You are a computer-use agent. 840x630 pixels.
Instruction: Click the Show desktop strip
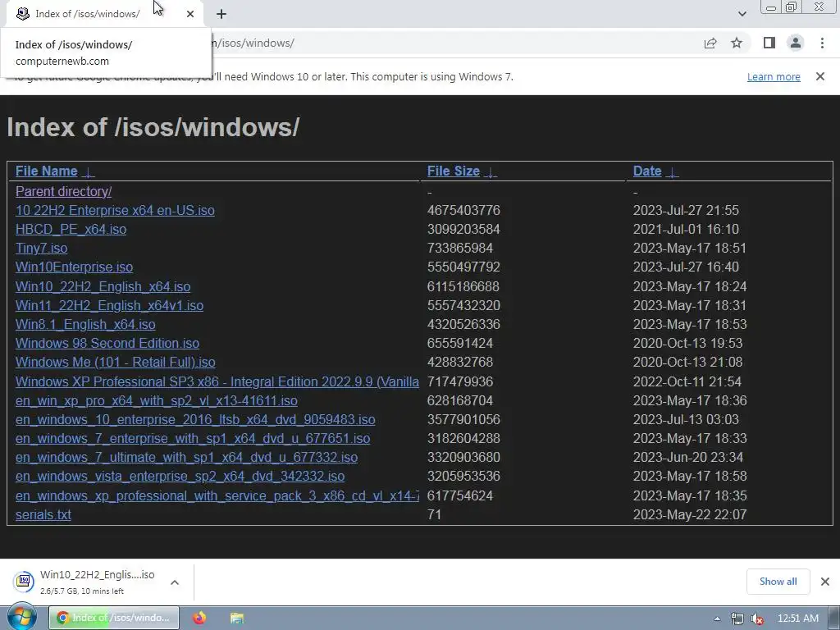point(834,619)
